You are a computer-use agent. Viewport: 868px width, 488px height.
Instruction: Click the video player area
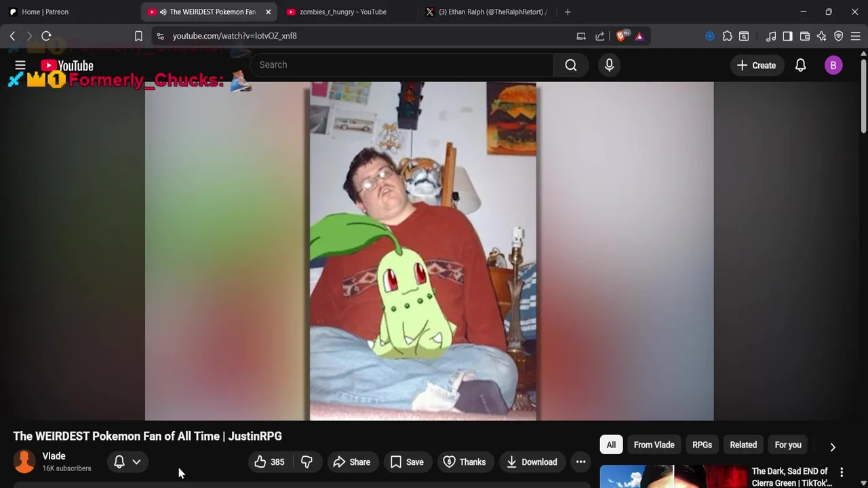point(429,251)
